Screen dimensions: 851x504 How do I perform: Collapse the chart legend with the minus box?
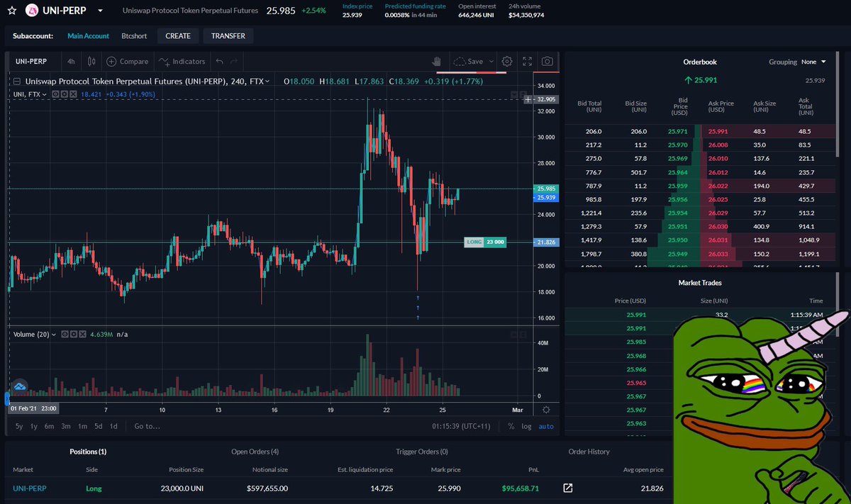tap(18, 82)
